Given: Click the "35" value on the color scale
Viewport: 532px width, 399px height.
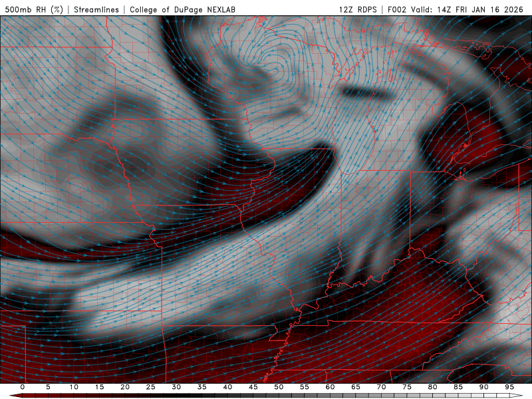Looking at the screenshot, I should (202, 387).
